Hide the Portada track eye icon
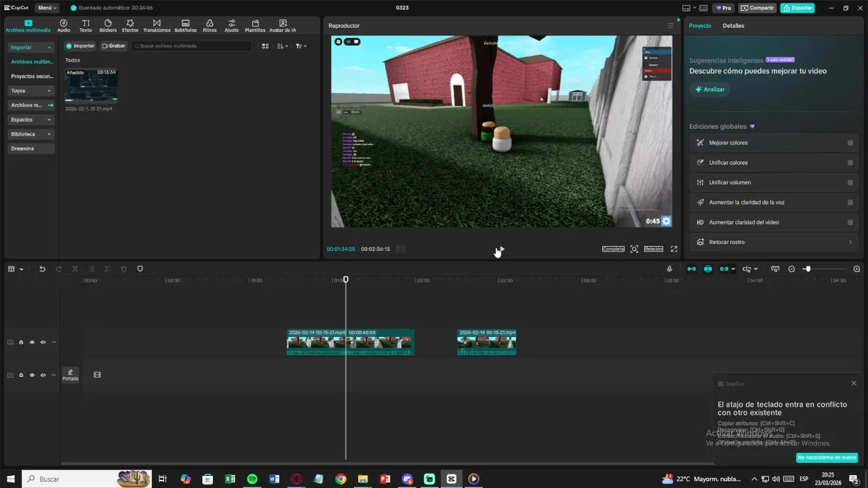 point(32,375)
